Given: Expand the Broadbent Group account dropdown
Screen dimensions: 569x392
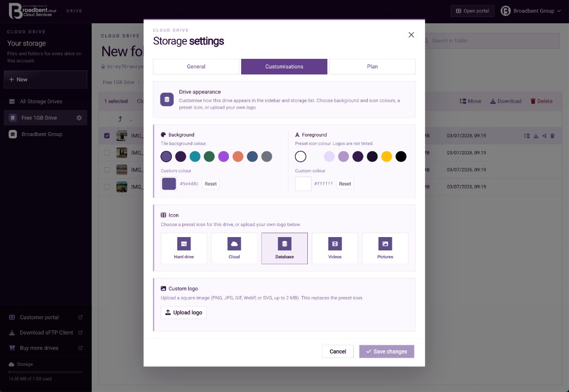Looking at the screenshot, I should (531, 11).
